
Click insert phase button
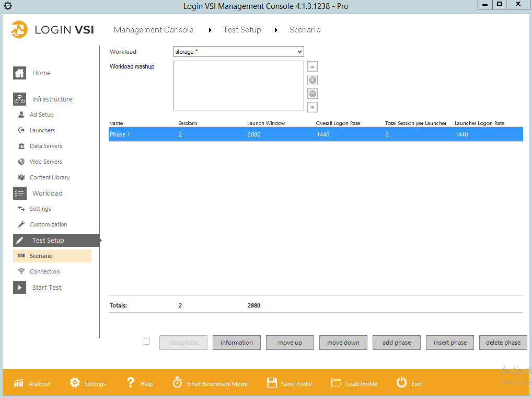(x=450, y=343)
